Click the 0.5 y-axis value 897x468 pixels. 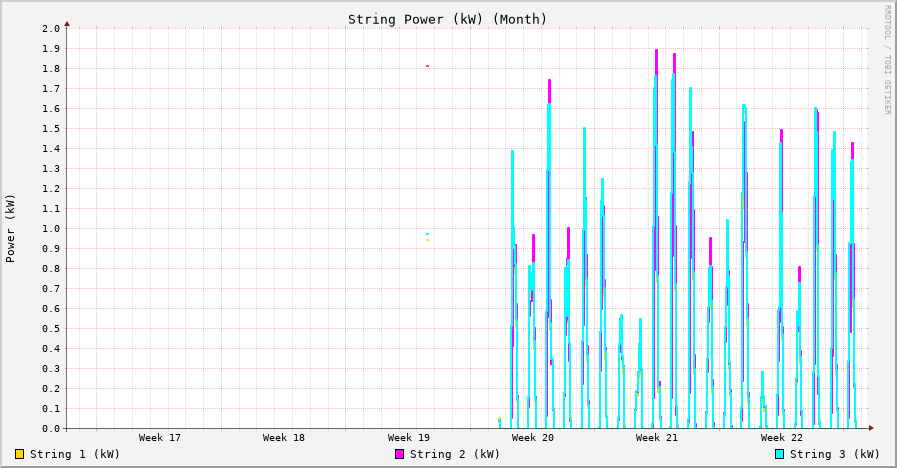[x=50, y=329]
